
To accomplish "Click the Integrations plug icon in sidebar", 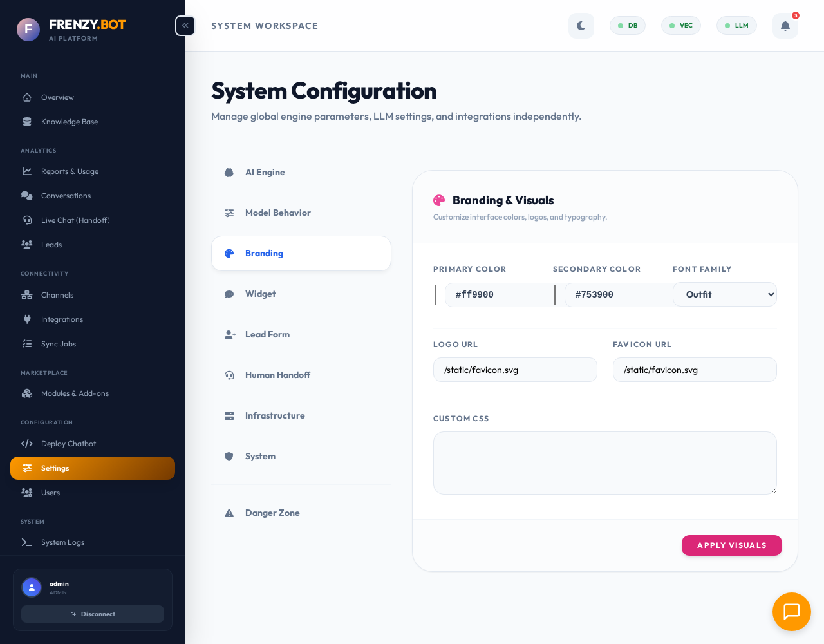I will [x=27, y=319].
